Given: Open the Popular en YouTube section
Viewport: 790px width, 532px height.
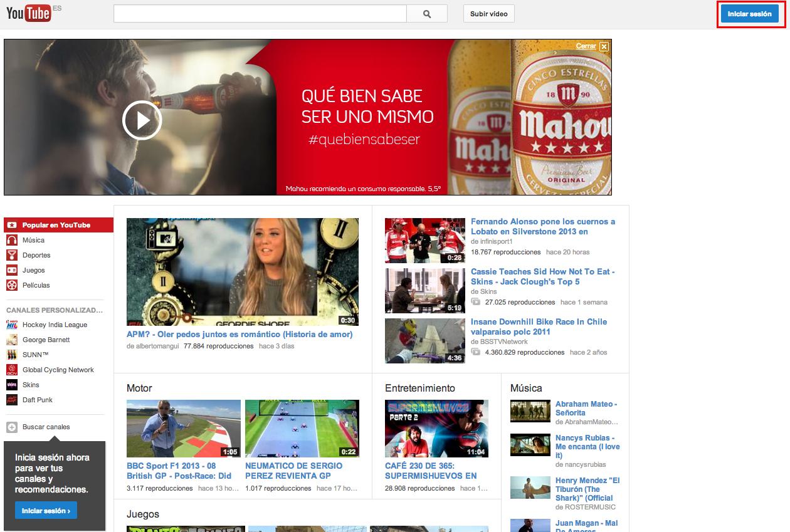Looking at the screenshot, I should 56,226.
